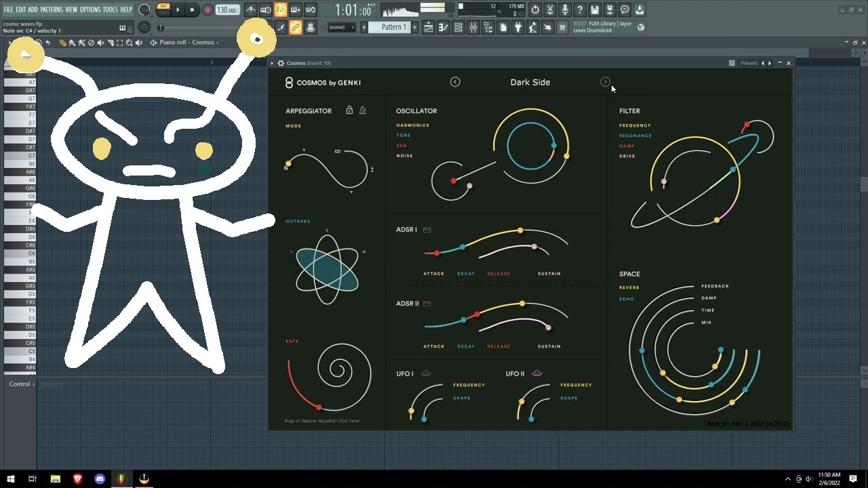Viewport: 868px width, 488px height.
Task: Select the piano roll Zoom tool
Action: point(130,43)
